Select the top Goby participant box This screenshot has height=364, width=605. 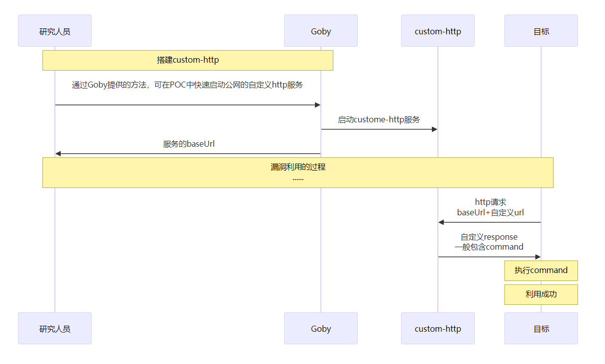(x=321, y=31)
